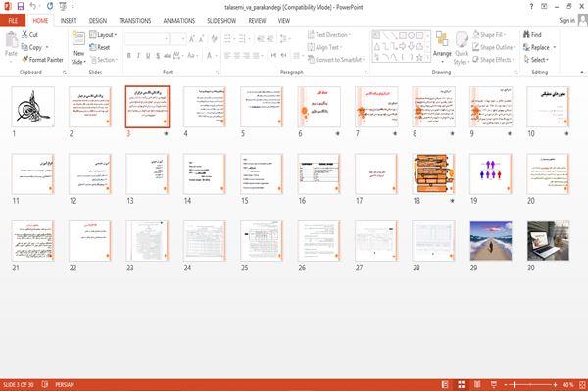Open the Align Text dropdown
Screen dimensions: 588x391
coord(324,47)
